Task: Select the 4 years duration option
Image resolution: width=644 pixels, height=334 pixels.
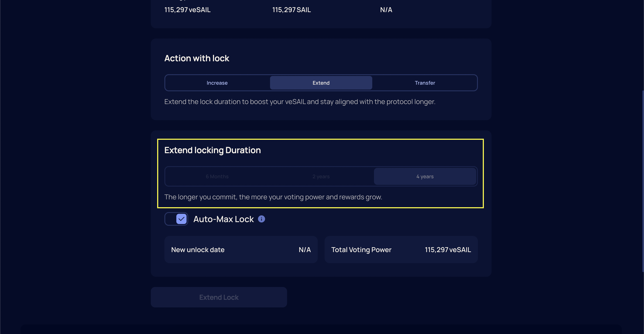Action: (425, 176)
